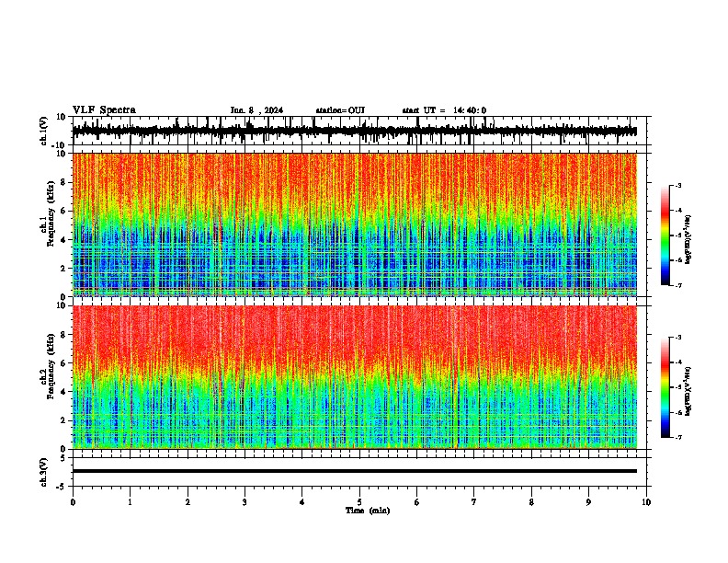Click the '5' tick label on time axis
The image size is (728, 563).
coord(359,502)
